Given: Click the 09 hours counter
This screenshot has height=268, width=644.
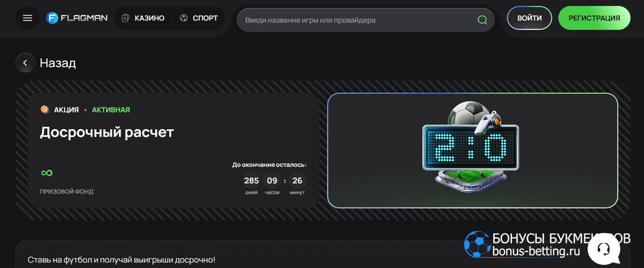Looking at the screenshot, I should 272,181.
